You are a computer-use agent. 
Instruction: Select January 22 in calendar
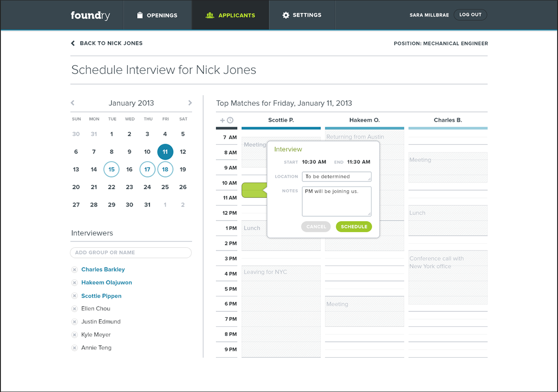coord(112,187)
